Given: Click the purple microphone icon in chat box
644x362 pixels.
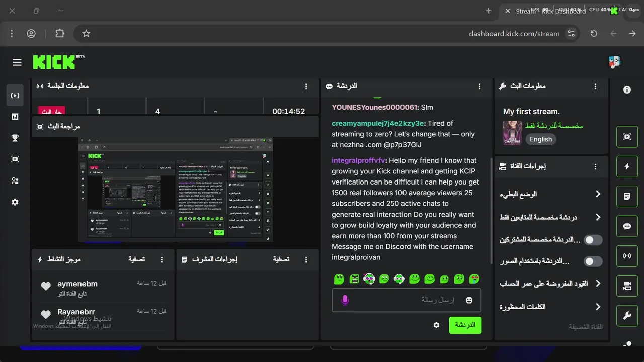Looking at the screenshot, I should (345, 300).
